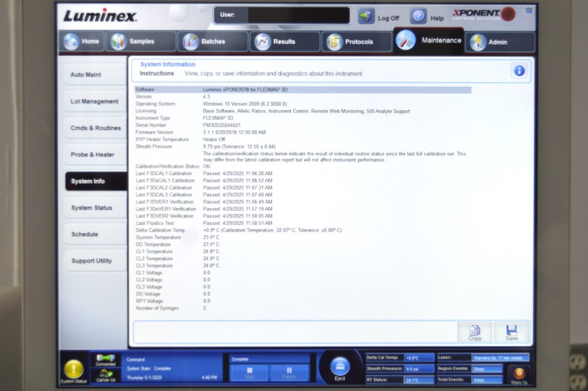Open Support Utility in sidebar
The width and height of the screenshot is (588, 391).
tap(96, 261)
